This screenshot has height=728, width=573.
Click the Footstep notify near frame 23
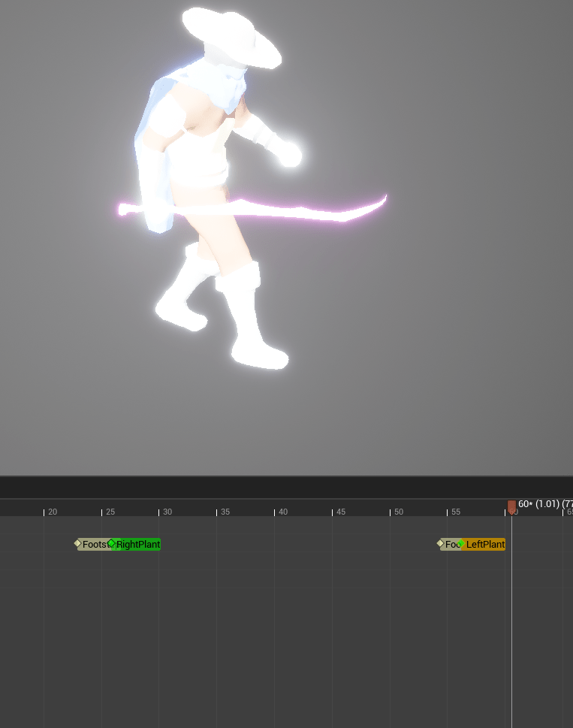[95, 545]
